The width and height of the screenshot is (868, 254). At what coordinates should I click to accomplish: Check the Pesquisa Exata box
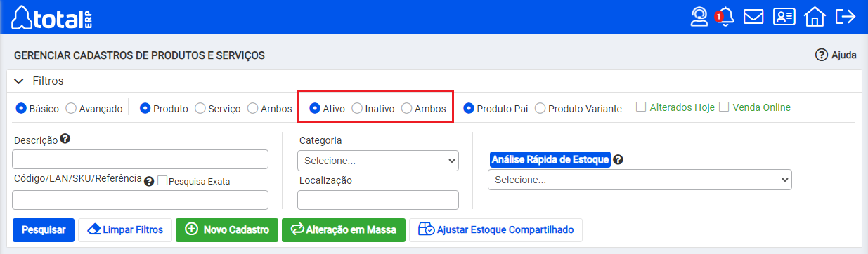(162, 180)
